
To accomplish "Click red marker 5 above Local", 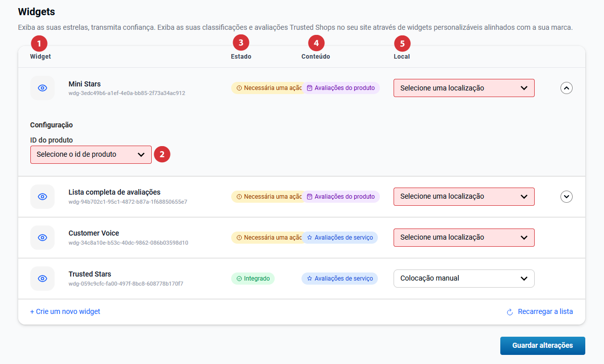I will [402, 43].
